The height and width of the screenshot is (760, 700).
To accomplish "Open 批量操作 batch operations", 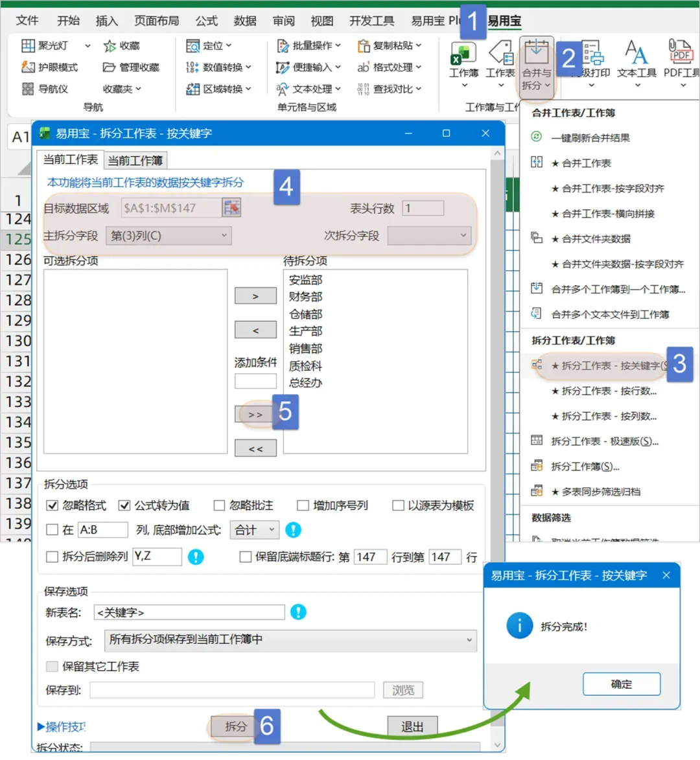I will 309,45.
